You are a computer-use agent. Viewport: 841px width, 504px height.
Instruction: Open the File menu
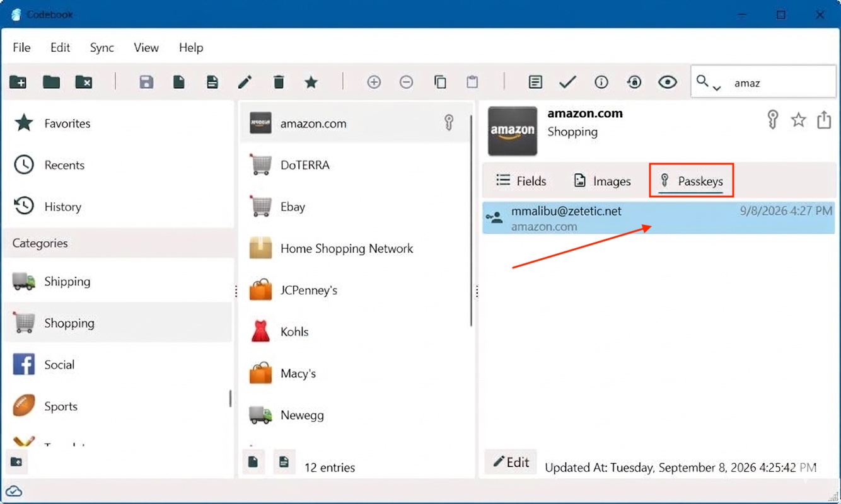(x=21, y=48)
